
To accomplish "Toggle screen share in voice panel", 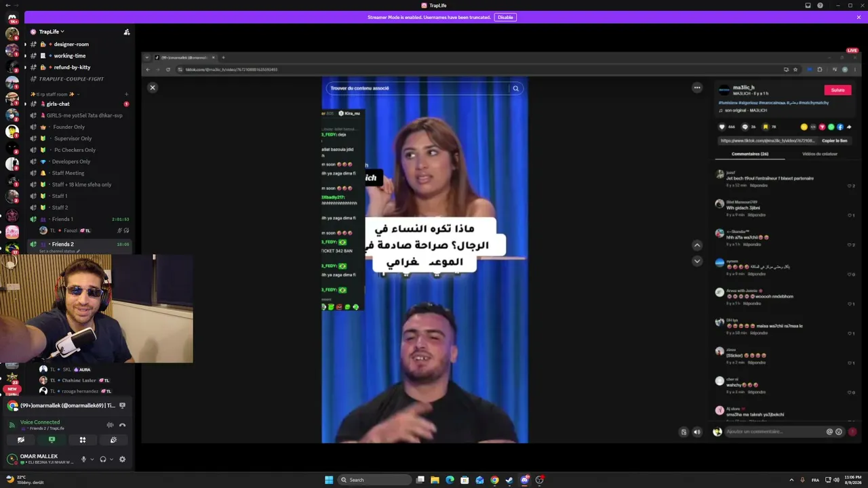I will [x=52, y=440].
